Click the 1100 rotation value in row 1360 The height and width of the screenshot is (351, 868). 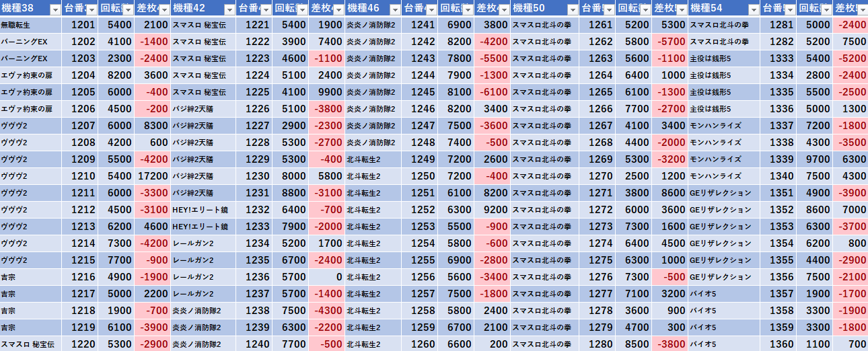[x=814, y=344]
